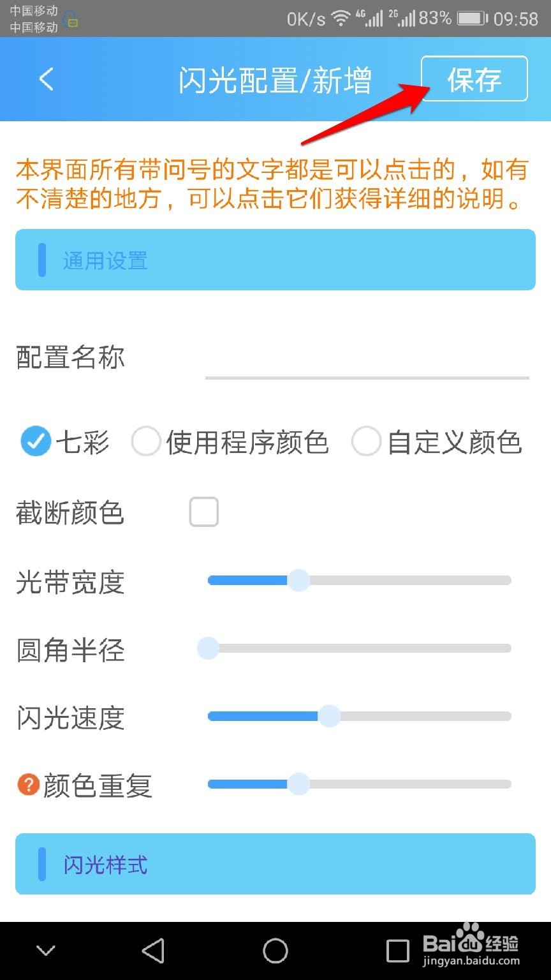
Task: Tap the battery icon in status bar
Action: point(473,19)
